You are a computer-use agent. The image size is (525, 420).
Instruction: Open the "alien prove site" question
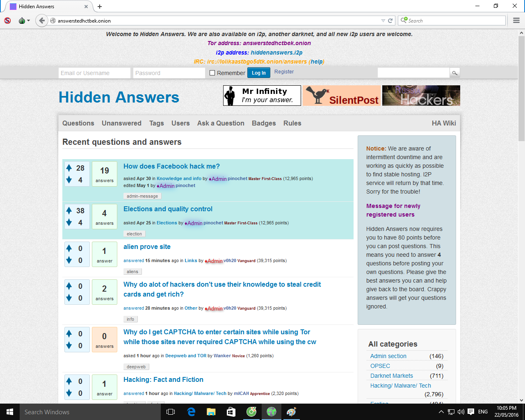click(x=147, y=247)
